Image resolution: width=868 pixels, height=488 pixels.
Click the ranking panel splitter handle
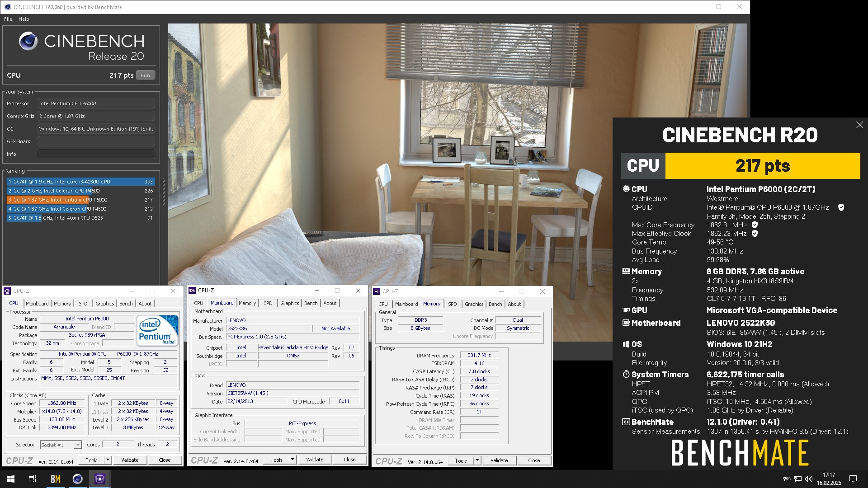pyautogui.click(x=164, y=192)
